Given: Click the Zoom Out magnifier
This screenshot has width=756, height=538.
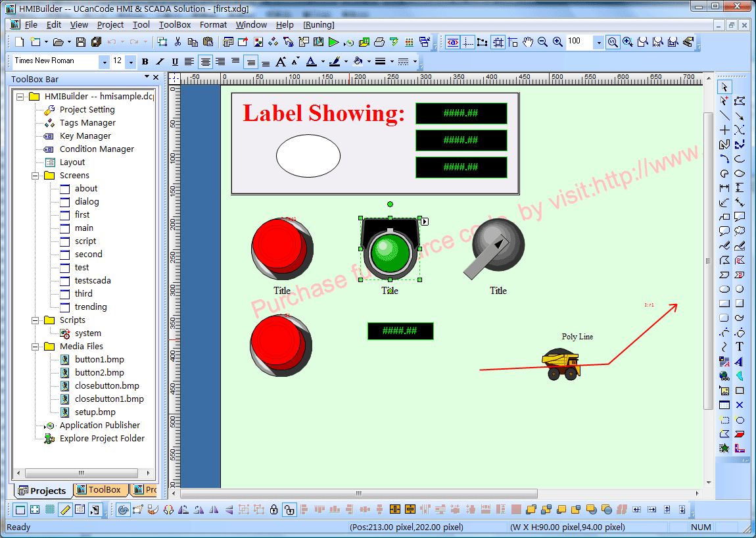Looking at the screenshot, I should tap(543, 42).
